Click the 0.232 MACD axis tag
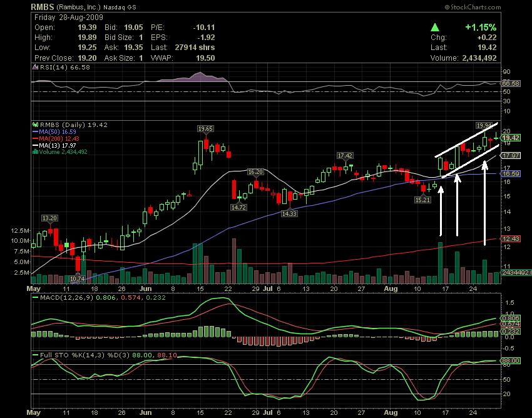532x418 pixels. (x=511, y=331)
